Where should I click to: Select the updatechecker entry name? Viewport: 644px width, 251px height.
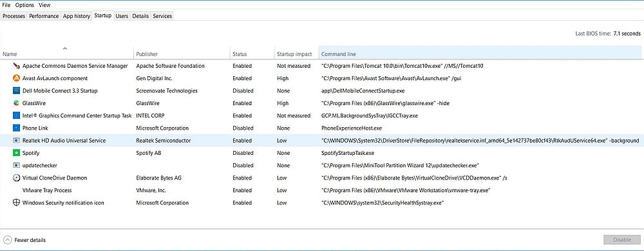[x=39, y=165]
